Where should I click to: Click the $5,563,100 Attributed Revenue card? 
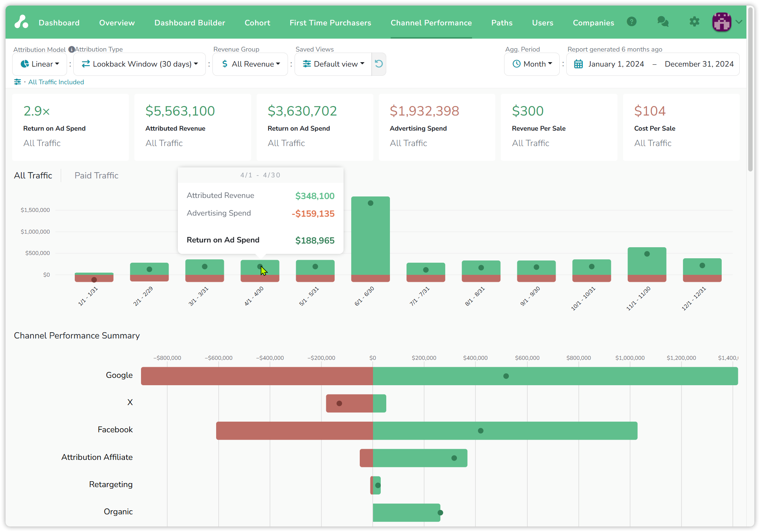[x=193, y=127]
